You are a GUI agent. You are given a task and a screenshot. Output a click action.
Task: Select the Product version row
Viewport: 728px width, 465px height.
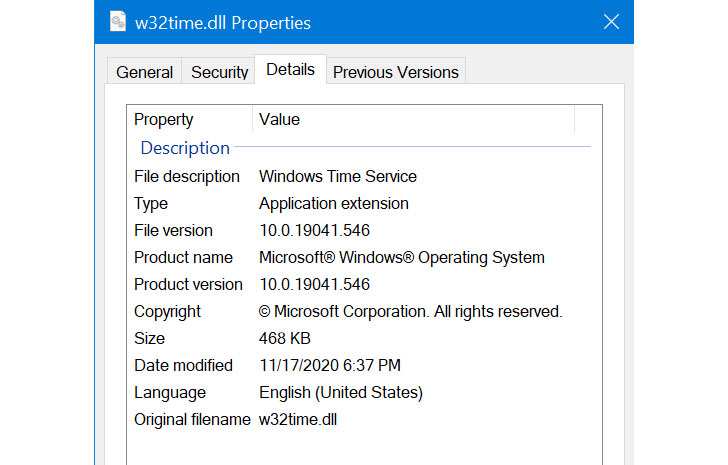pyautogui.click(x=188, y=285)
